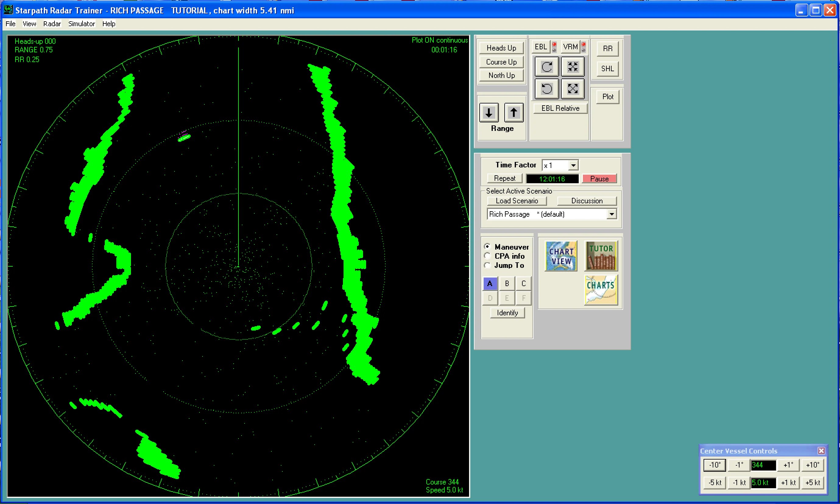Click the course field showing 344
This screenshot has height=504, width=840.
(x=764, y=465)
